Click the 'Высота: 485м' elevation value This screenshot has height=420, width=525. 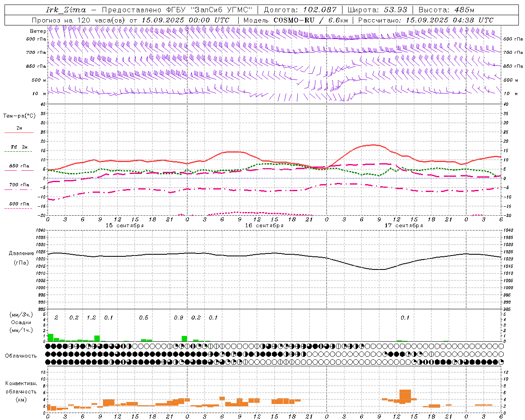point(446,10)
